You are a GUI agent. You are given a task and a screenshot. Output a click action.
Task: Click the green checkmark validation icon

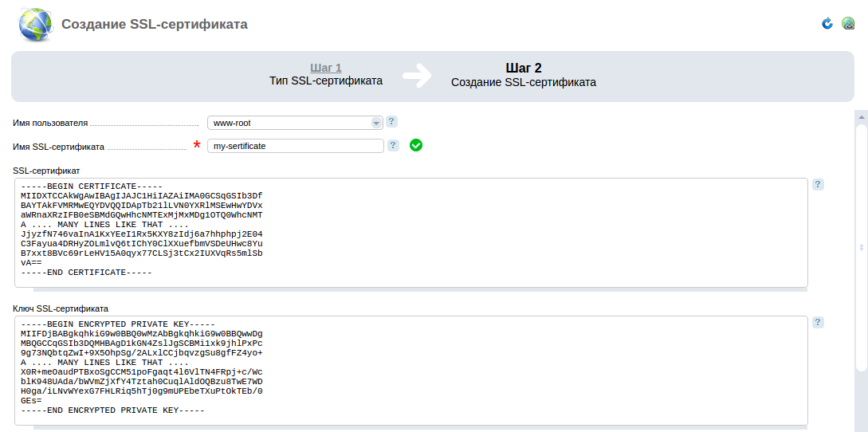point(416,145)
